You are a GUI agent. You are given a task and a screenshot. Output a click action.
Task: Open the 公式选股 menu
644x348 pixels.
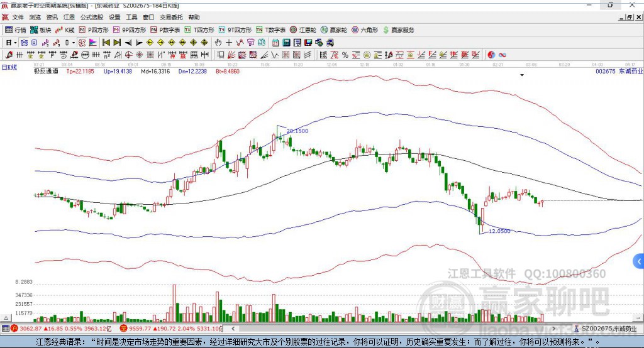click(x=92, y=17)
